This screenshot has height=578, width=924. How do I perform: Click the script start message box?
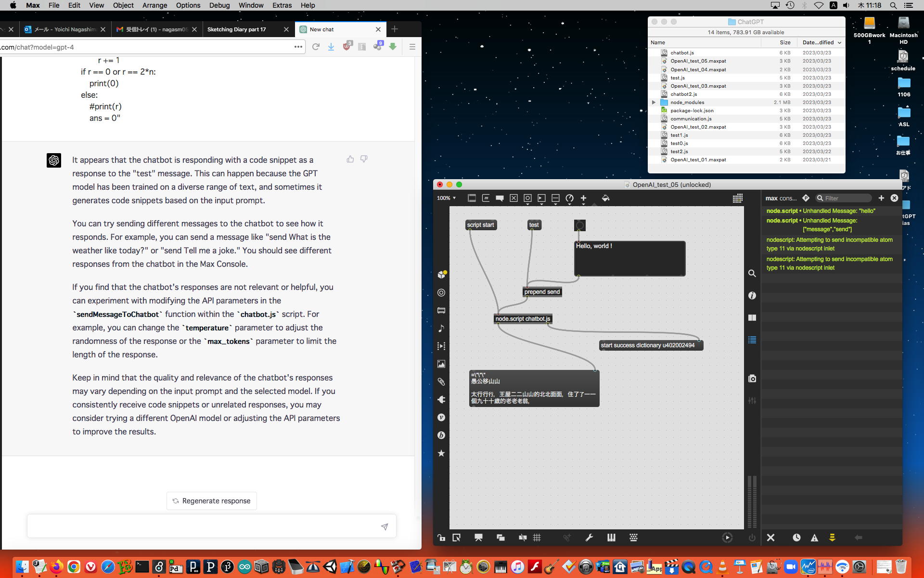480,225
